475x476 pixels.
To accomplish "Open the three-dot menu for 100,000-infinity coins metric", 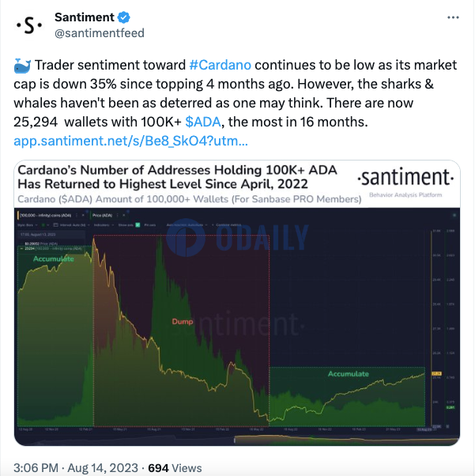I will [77, 215].
